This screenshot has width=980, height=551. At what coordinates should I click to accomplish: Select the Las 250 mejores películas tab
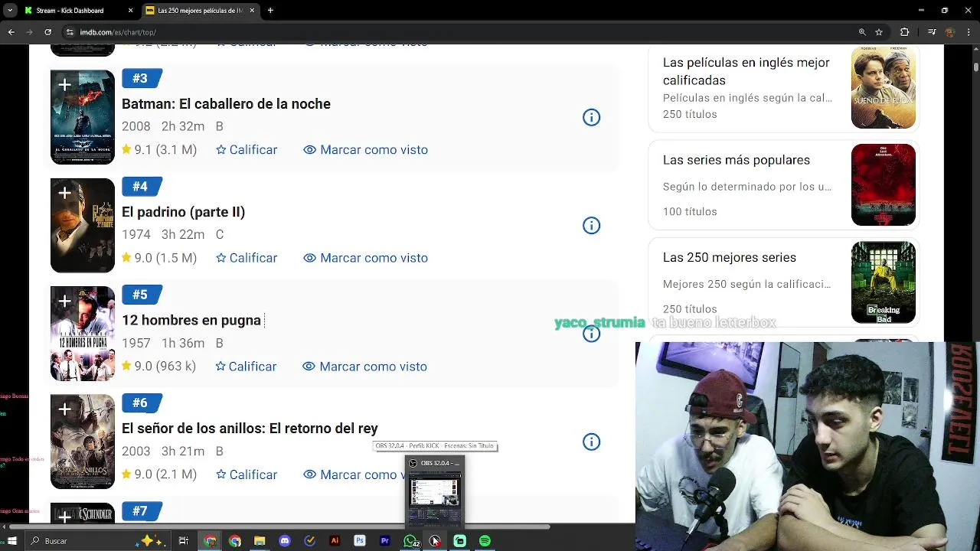coord(201,11)
